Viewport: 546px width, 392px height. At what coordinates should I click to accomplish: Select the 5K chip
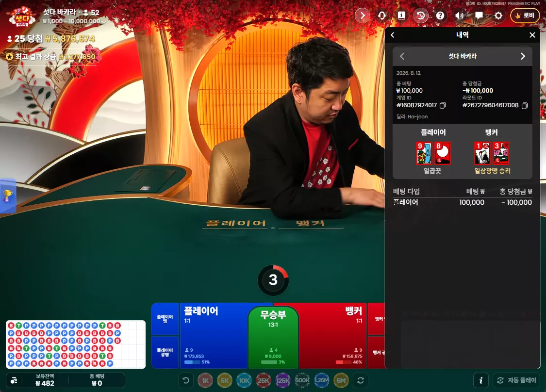[x=225, y=380]
